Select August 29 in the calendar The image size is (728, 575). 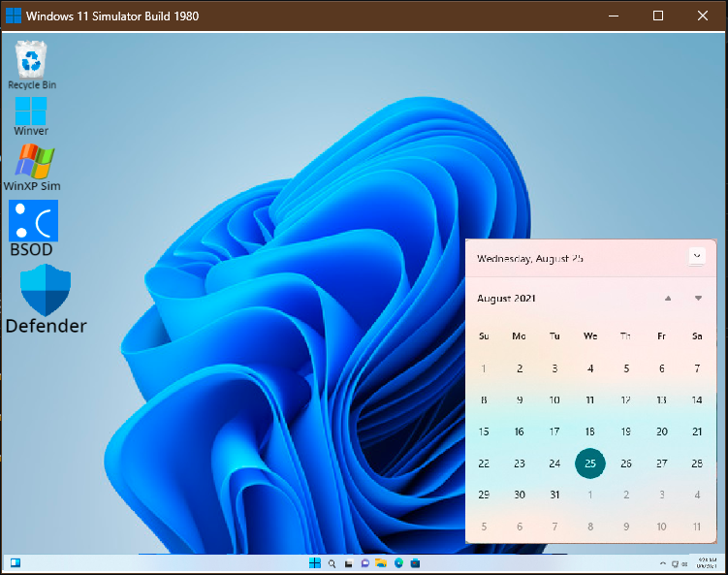[x=484, y=495]
